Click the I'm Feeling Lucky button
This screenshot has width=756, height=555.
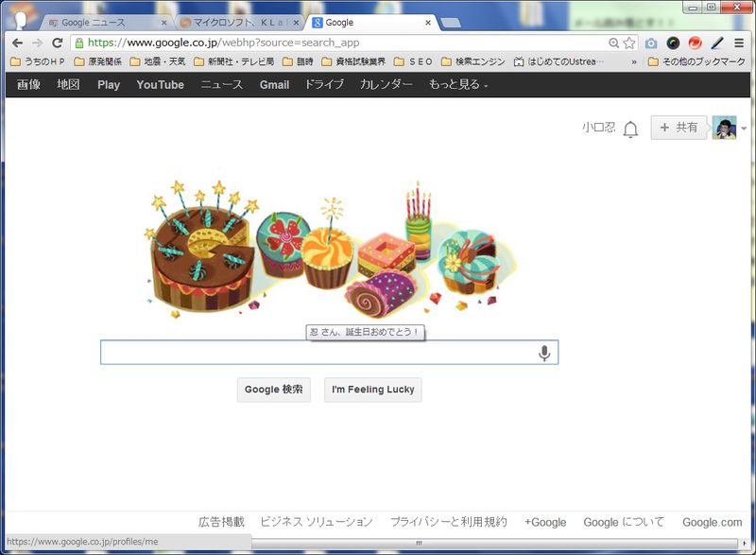click(372, 390)
